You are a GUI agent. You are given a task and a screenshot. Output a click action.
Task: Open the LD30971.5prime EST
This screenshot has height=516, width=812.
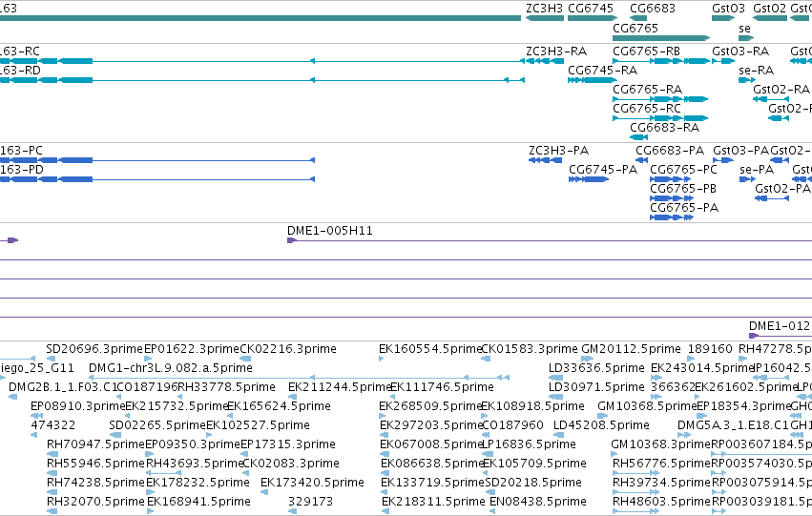[555, 397]
